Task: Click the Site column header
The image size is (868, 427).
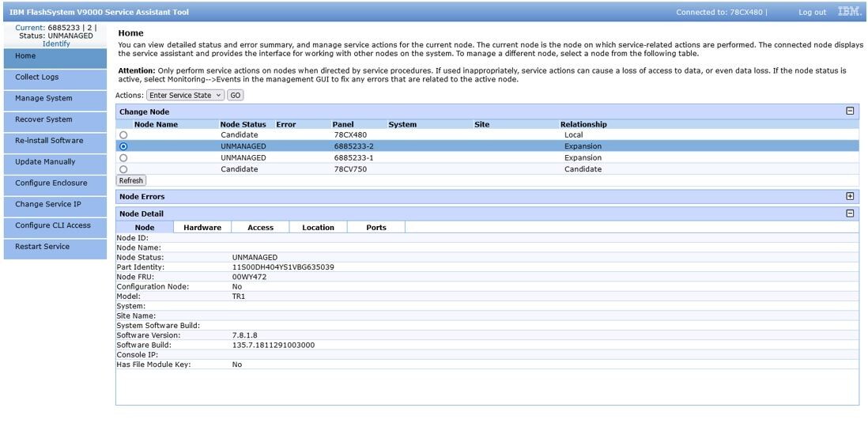Action: [482, 124]
